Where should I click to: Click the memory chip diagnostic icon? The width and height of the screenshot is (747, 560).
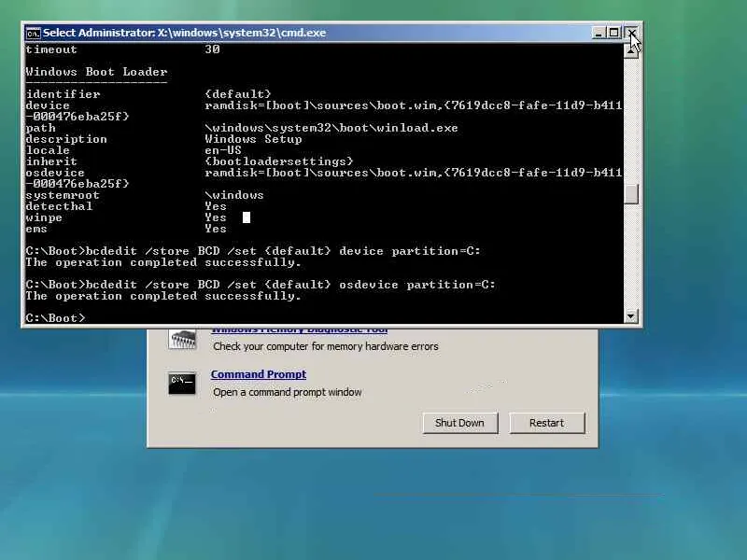[182, 339]
